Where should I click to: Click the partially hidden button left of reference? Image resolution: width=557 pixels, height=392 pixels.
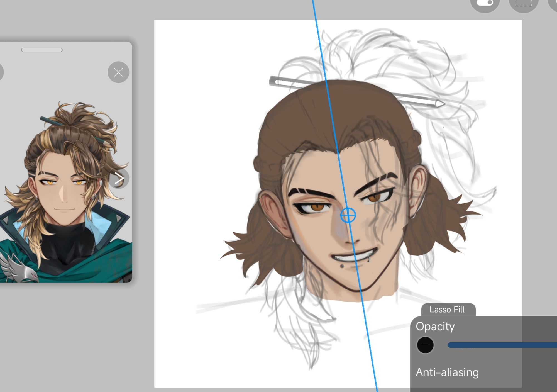click(x=1, y=72)
